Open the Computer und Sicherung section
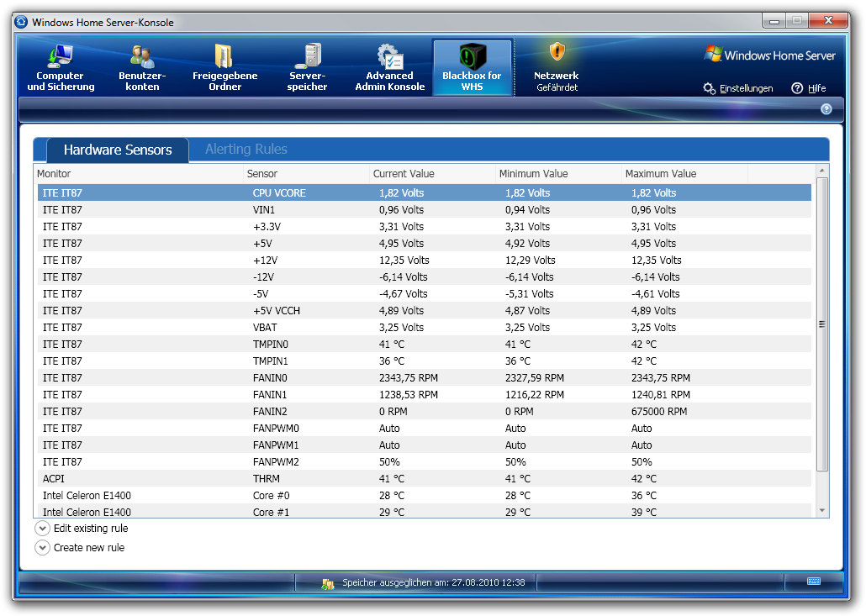Viewport: 866px width, 616px height. 61,67
